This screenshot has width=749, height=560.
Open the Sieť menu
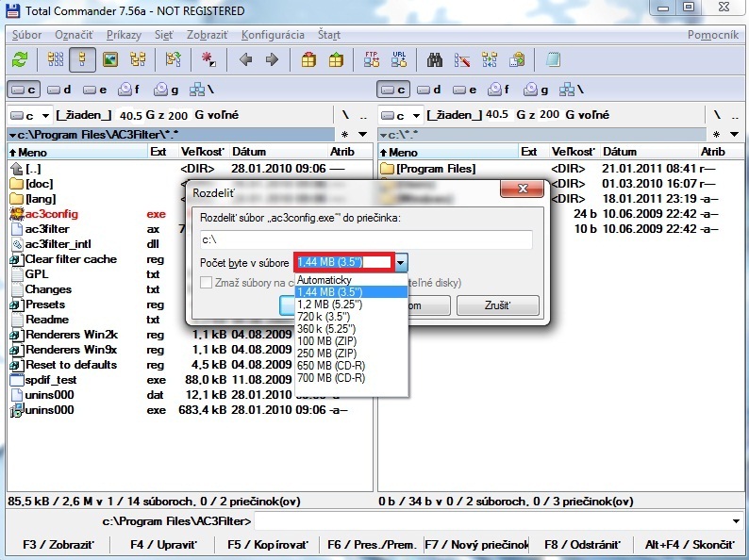[164, 35]
